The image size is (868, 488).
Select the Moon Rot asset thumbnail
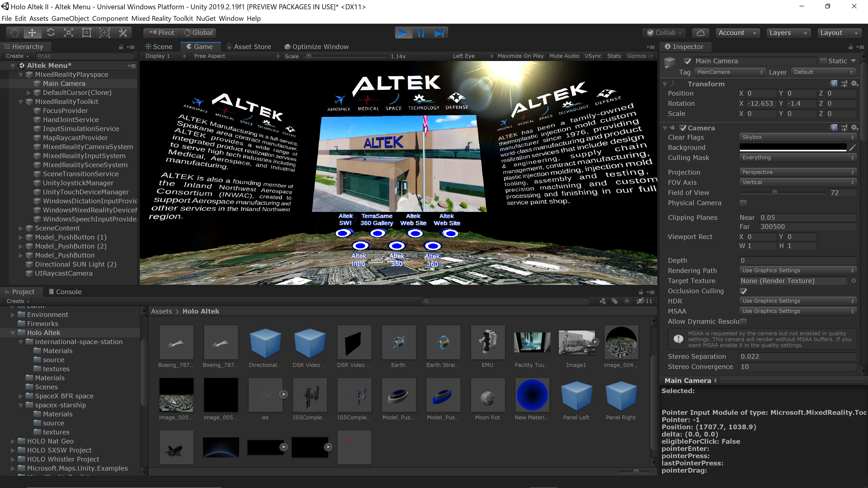488,395
